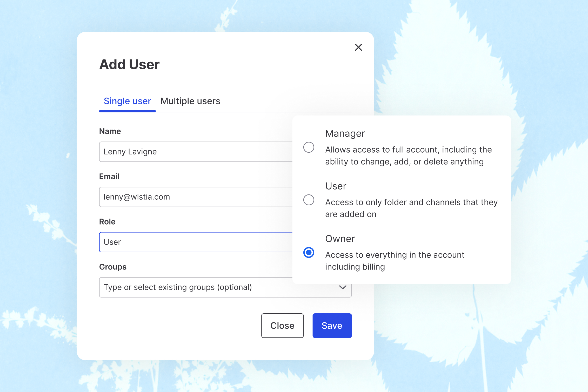Select the Manager role radio button
This screenshot has height=392, width=588.
coord(309,147)
